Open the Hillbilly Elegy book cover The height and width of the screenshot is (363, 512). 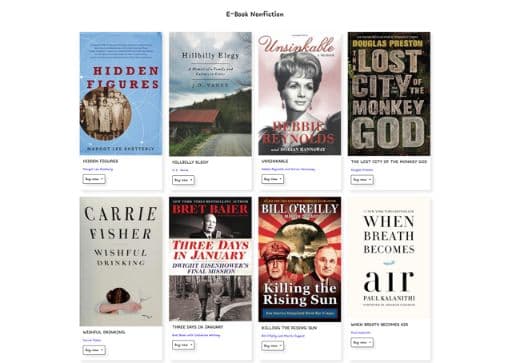pyautogui.click(x=210, y=94)
